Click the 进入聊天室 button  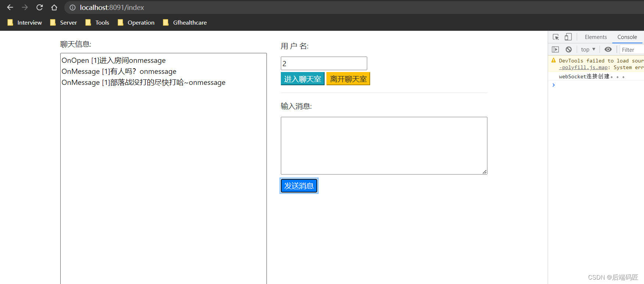click(x=303, y=79)
